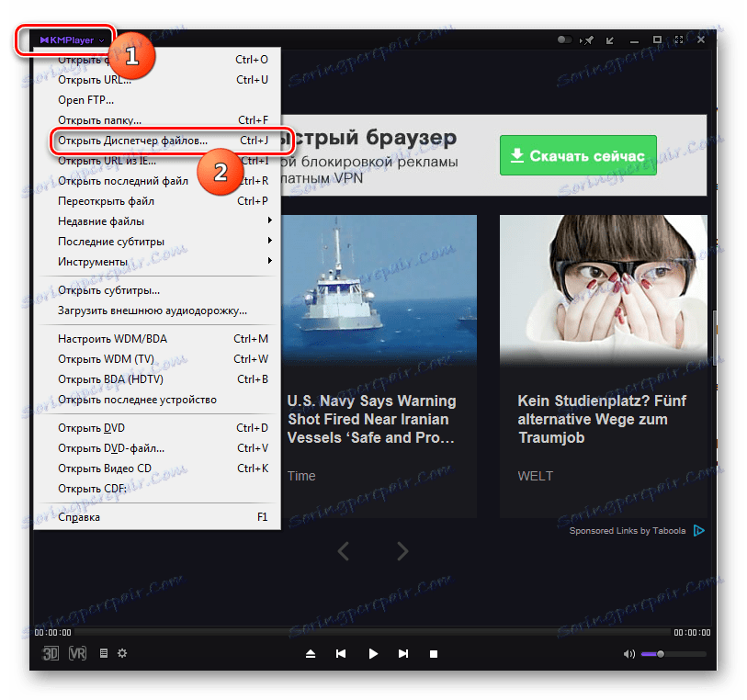Image resolution: width=747 pixels, height=700 pixels.
Task: Choose Открыть последний файл menu item
Action: point(158,181)
